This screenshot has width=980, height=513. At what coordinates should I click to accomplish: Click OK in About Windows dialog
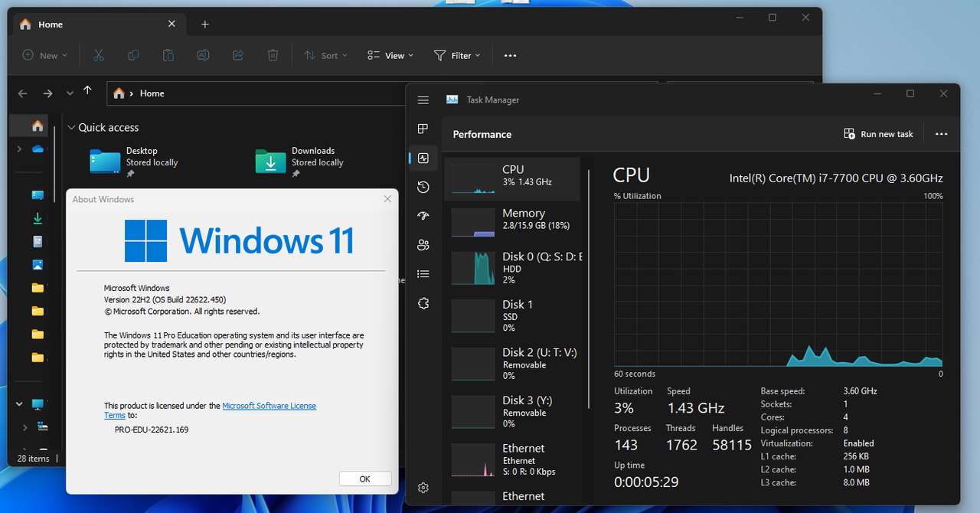[x=365, y=479]
